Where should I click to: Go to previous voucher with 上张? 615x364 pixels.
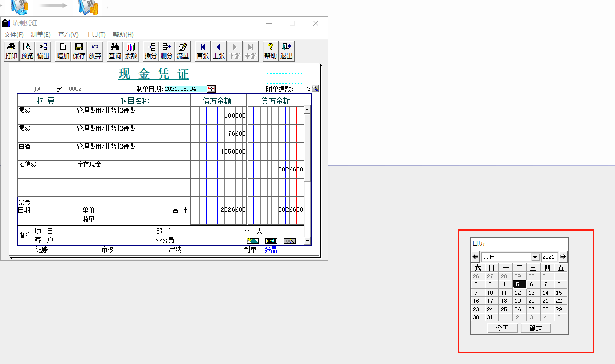219,51
